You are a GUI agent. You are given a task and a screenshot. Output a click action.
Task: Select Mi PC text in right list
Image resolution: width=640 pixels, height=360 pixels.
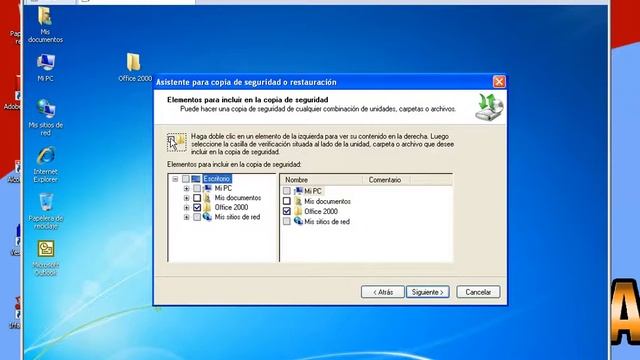[x=313, y=191]
